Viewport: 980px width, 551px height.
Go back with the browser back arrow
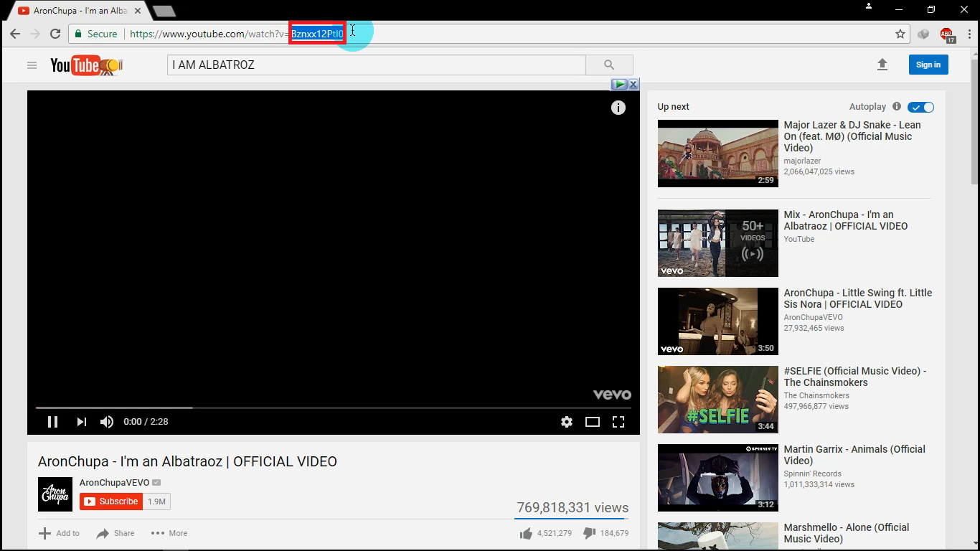14,34
